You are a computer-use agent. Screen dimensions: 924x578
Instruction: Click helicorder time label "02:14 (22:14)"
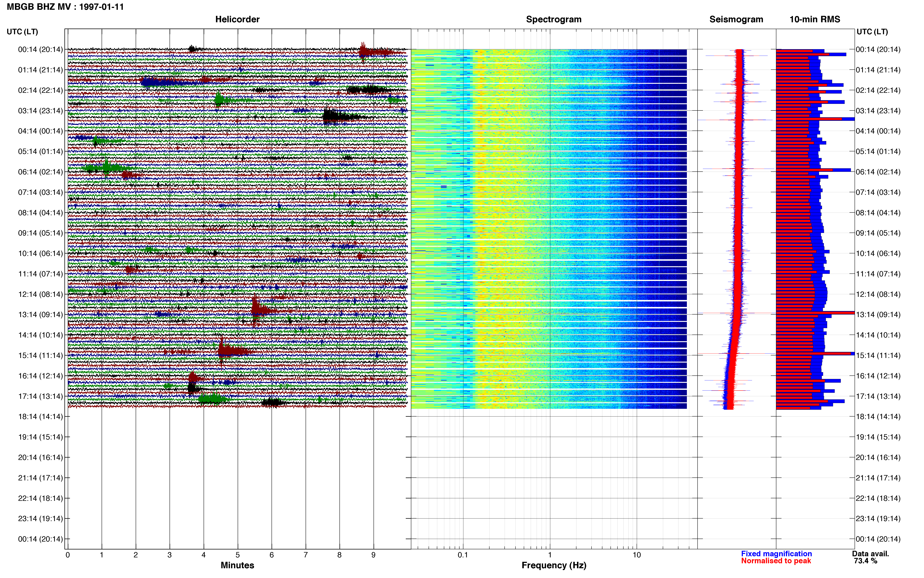pyautogui.click(x=41, y=90)
